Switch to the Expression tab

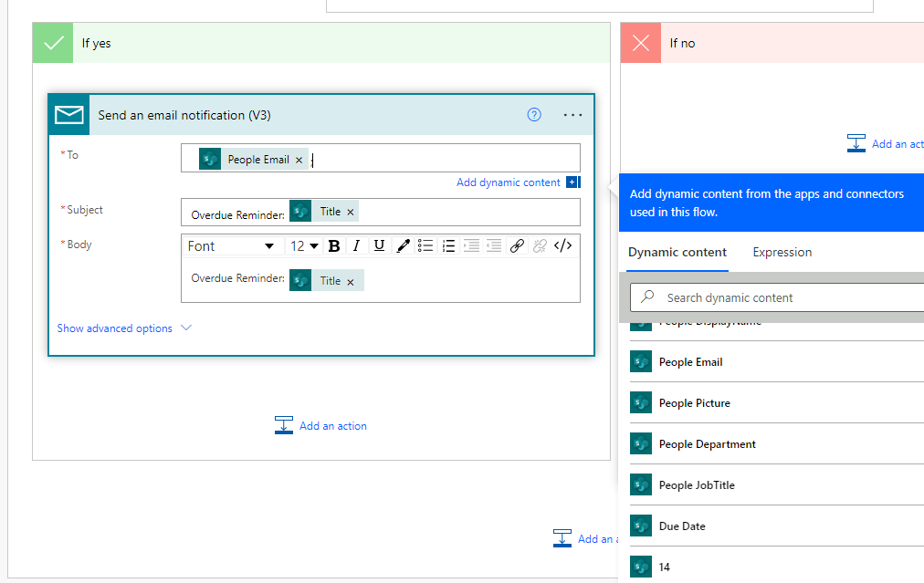coord(782,252)
